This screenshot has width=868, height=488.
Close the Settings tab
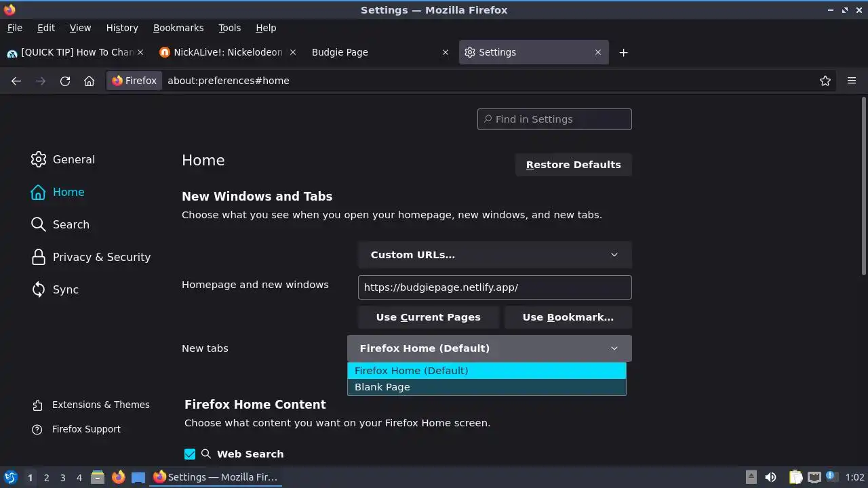tap(598, 52)
